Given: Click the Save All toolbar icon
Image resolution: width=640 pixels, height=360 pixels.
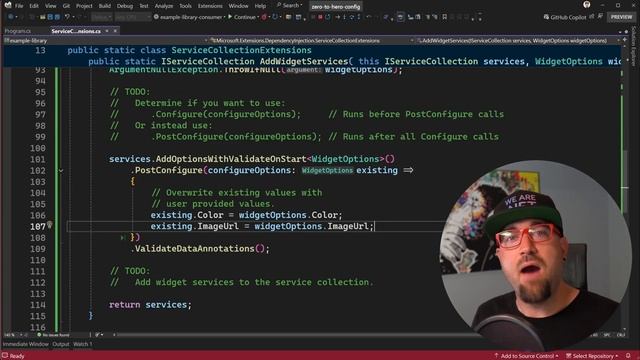Looking at the screenshot, I should point(57,17).
